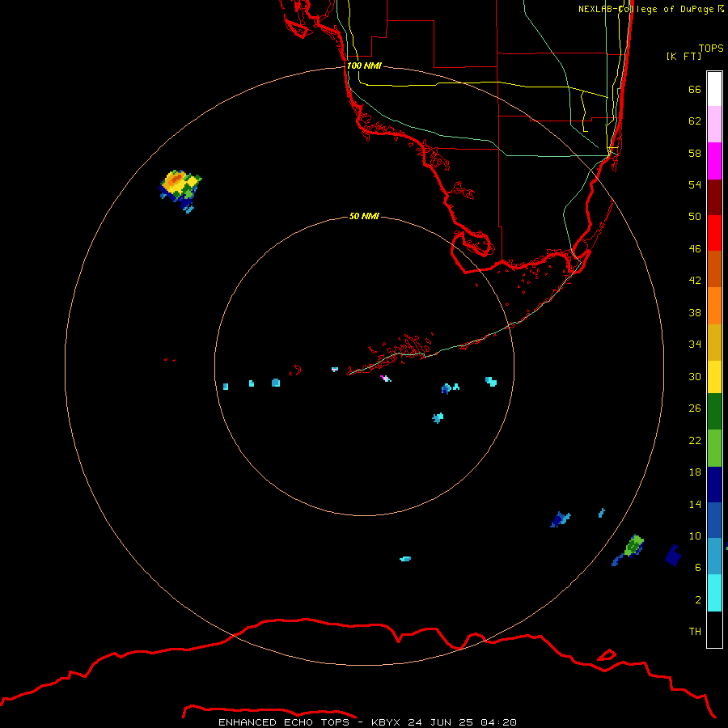Click the "100 NMI" range ring label
The height and width of the screenshot is (728, 728).
coord(364,66)
